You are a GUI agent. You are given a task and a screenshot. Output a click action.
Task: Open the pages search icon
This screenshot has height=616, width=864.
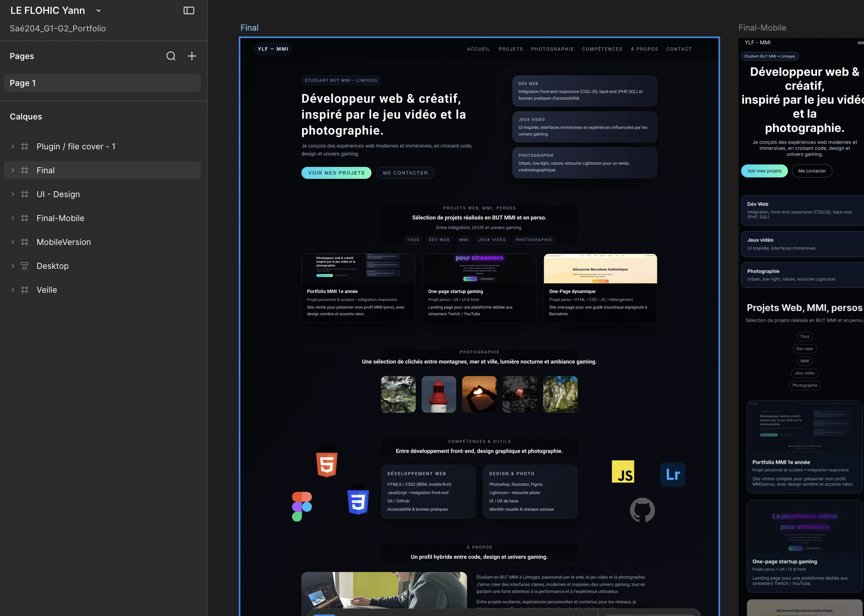171,56
